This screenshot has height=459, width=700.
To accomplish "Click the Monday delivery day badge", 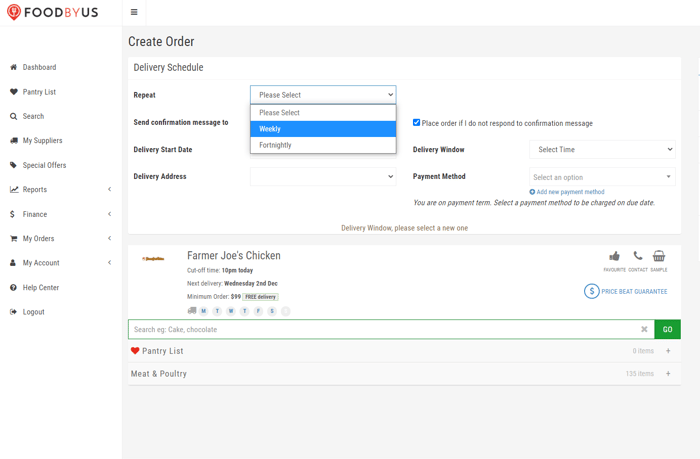I will click(x=204, y=311).
